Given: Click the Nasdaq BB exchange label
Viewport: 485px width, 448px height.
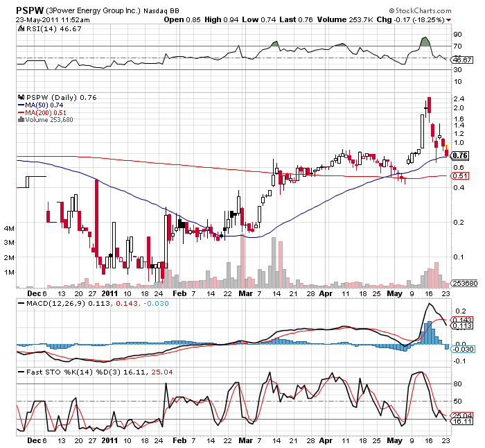Looking at the screenshot, I should pyautogui.click(x=161, y=11).
